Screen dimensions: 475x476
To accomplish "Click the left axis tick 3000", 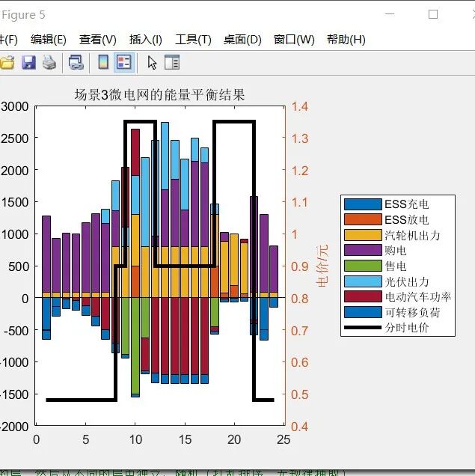I will tap(14, 106).
